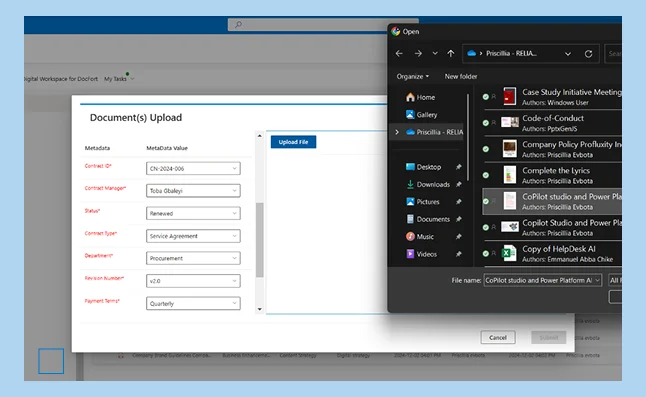Open the Organize menu
This screenshot has width=646, height=397.
pos(412,76)
